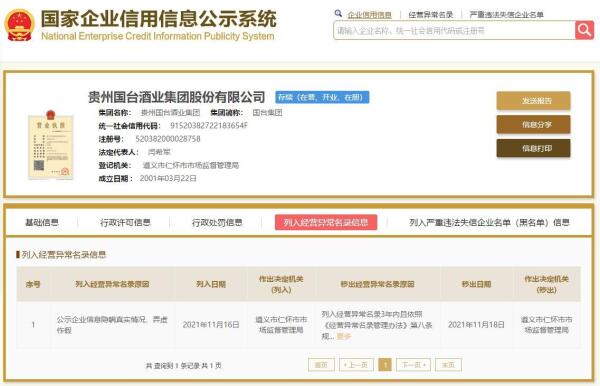Image resolution: width=600 pixels, height=386 pixels.
Task: Click the 国家企业信用信息公示系统 site title
Action: 158,18
